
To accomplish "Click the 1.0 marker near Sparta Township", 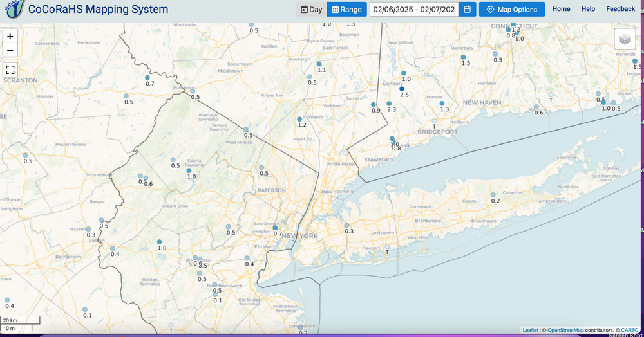I will point(189,170).
